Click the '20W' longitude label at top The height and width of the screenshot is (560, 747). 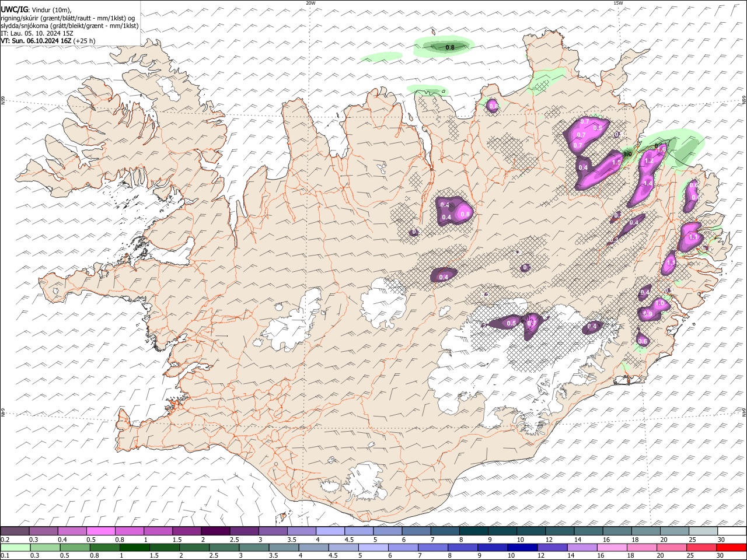[x=310, y=3]
